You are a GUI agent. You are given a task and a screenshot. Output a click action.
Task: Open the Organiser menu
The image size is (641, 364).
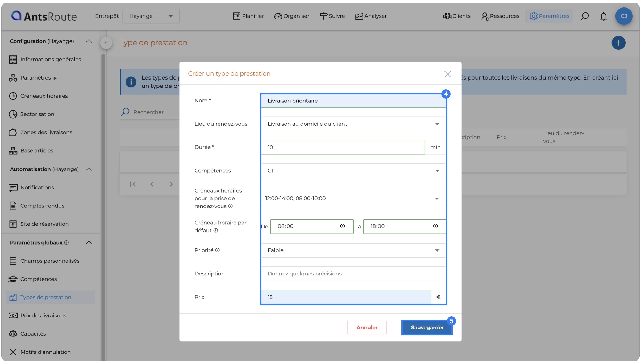[292, 16]
